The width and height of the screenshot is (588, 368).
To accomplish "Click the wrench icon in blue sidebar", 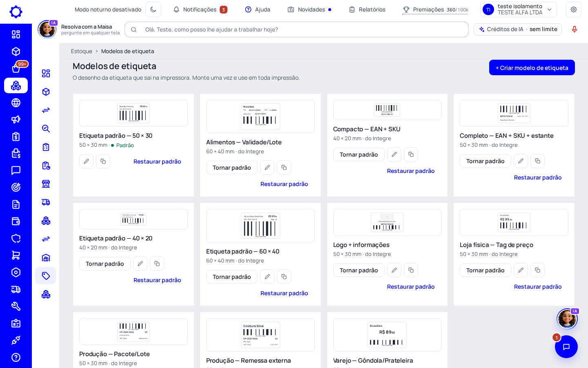I will click(x=16, y=306).
